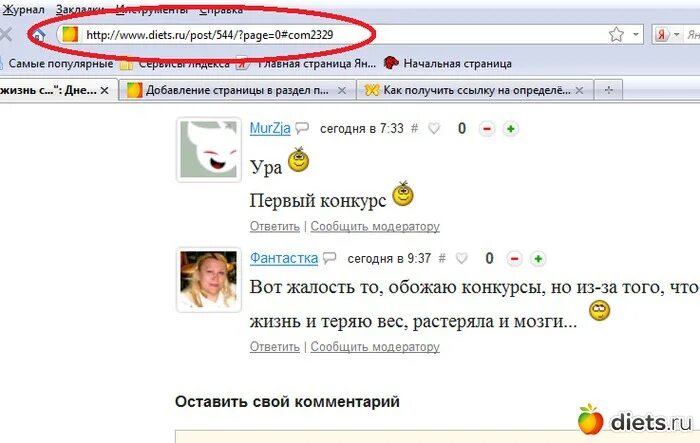700x443 pixels.
Task: Close the 'жизнь с...' tab
Action: 104,91
